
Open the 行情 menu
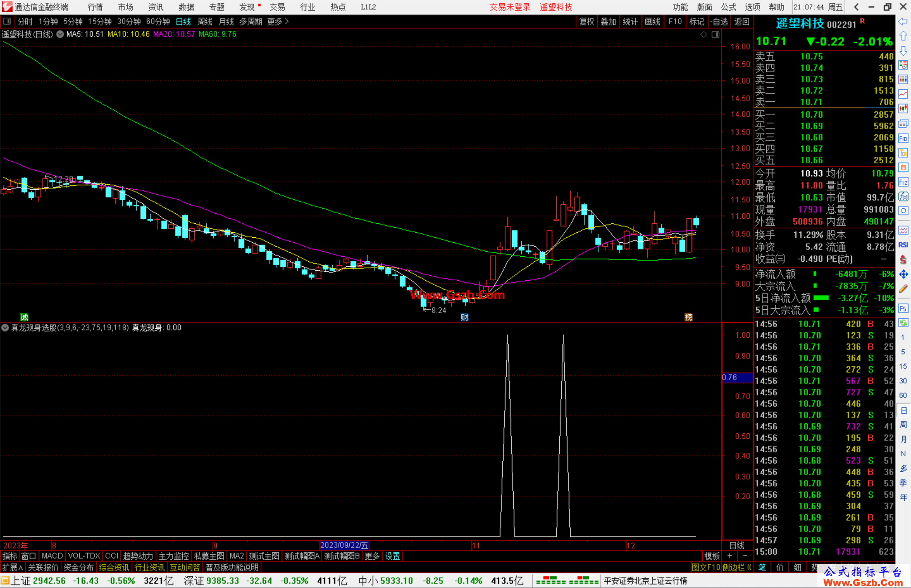click(95, 7)
